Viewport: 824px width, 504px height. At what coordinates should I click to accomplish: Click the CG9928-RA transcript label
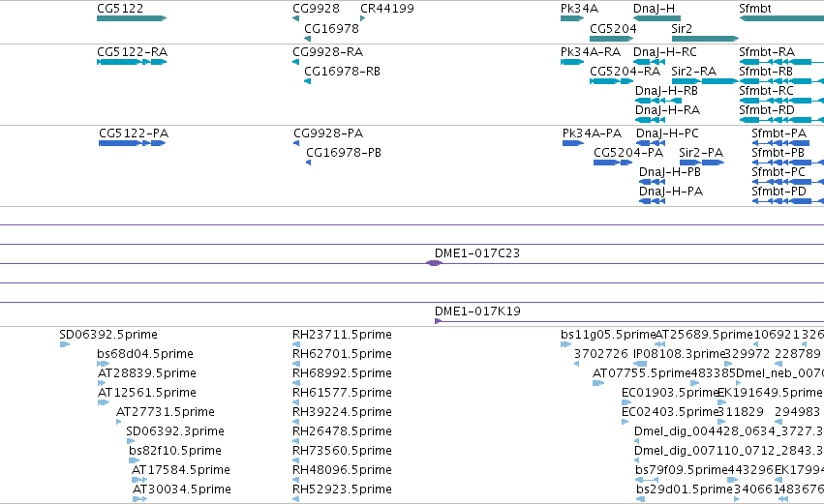327,52
